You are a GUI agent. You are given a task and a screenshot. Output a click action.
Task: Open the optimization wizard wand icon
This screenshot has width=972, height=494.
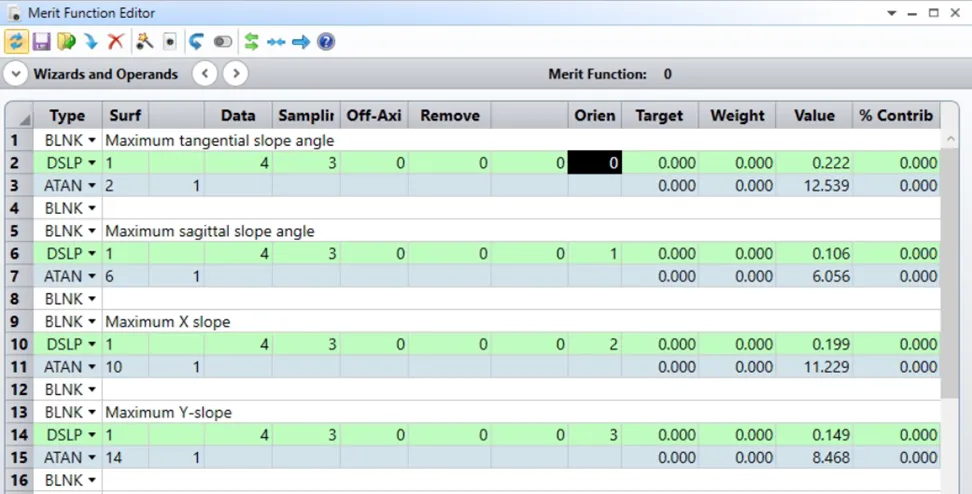[x=144, y=42]
